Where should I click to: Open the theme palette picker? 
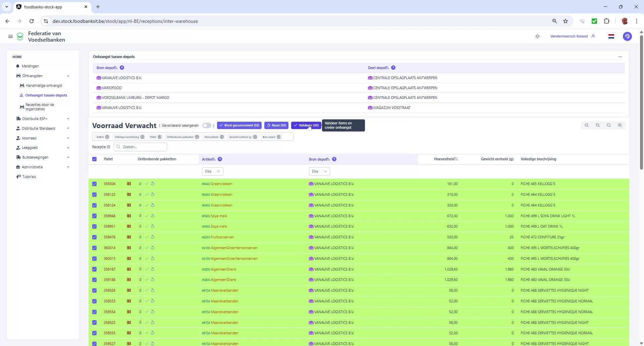627,36
